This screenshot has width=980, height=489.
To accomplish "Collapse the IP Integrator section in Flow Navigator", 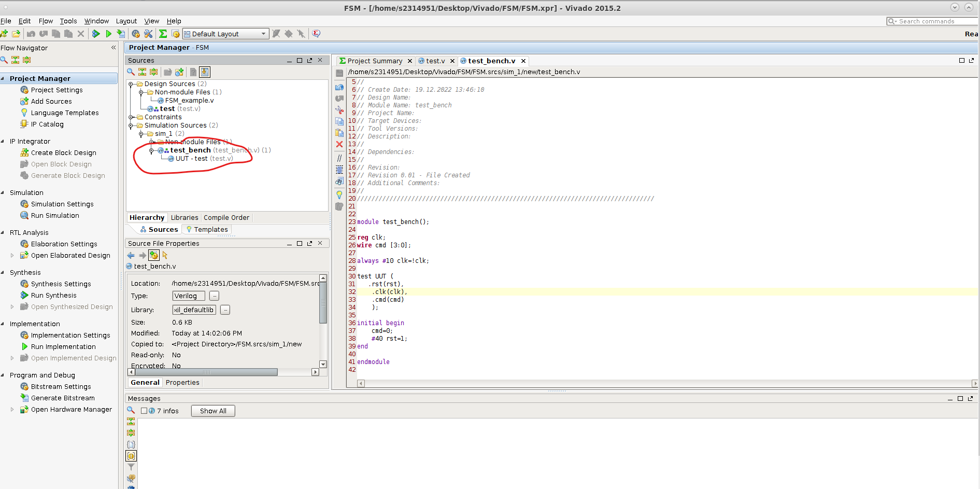I will click(3, 141).
